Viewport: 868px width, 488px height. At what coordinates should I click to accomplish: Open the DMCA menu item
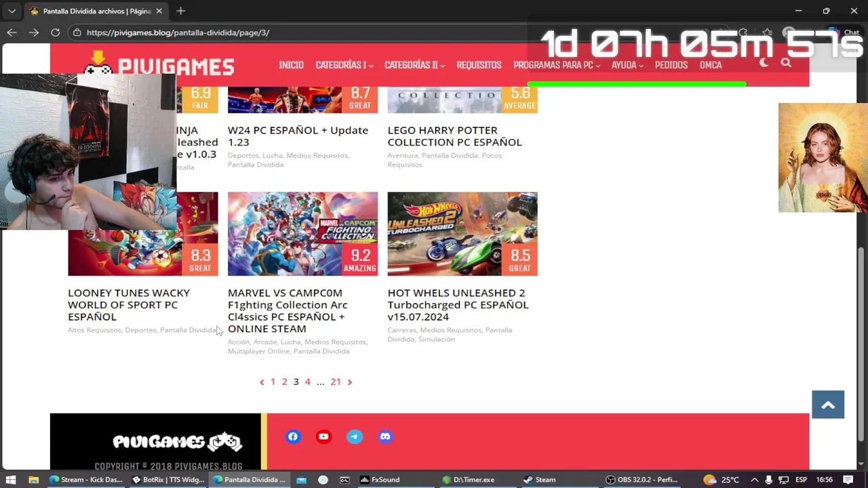pyautogui.click(x=711, y=65)
